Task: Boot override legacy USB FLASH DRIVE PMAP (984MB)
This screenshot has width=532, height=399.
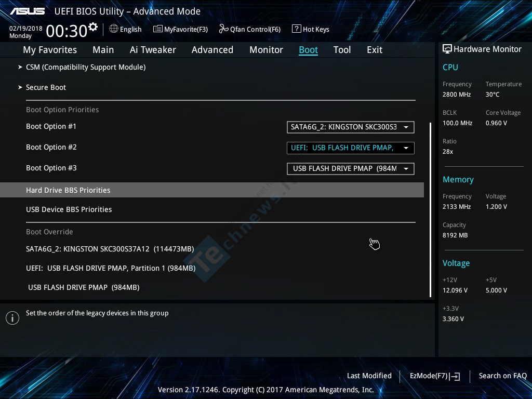Action: [84, 287]
